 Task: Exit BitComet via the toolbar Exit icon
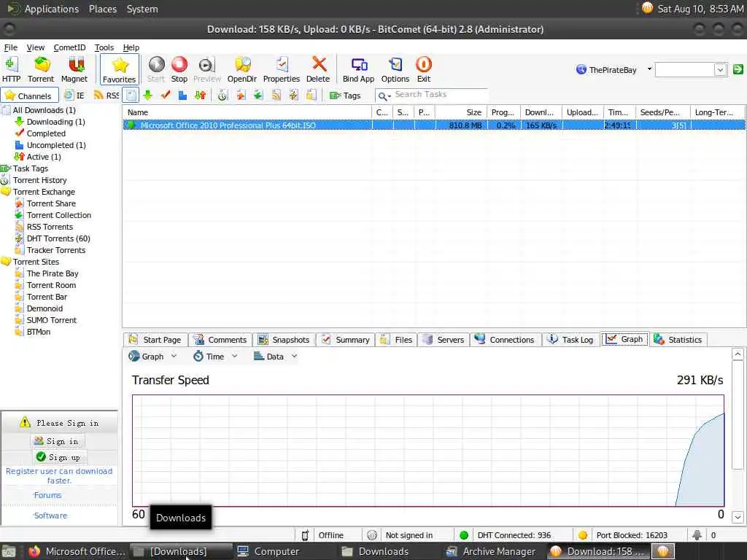pos(424,69)
